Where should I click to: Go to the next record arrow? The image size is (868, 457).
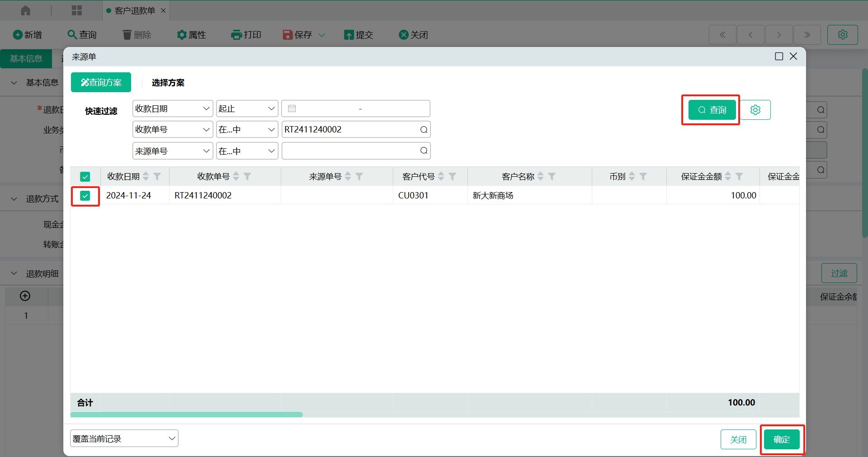coord(778,35)
